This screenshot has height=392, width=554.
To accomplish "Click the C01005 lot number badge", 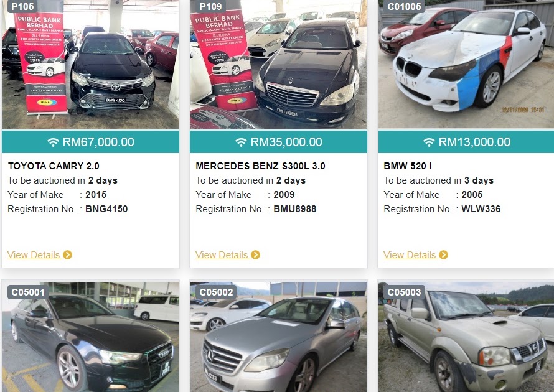I will 404,6.
